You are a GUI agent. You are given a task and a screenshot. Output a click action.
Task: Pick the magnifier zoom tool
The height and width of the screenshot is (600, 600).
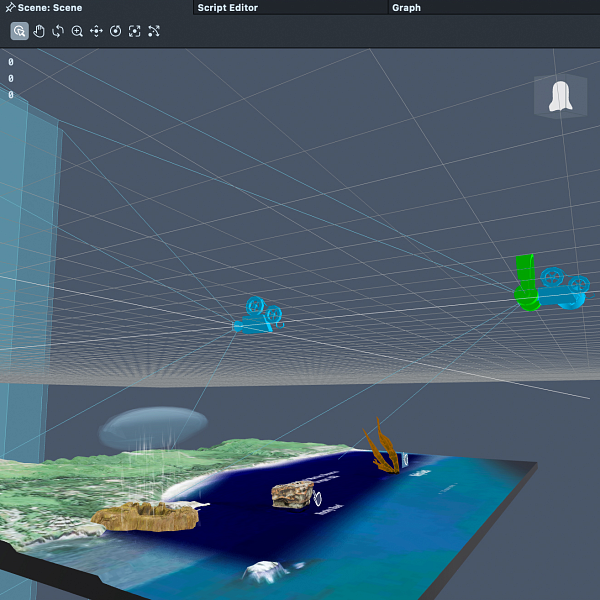tap(77, 31)
